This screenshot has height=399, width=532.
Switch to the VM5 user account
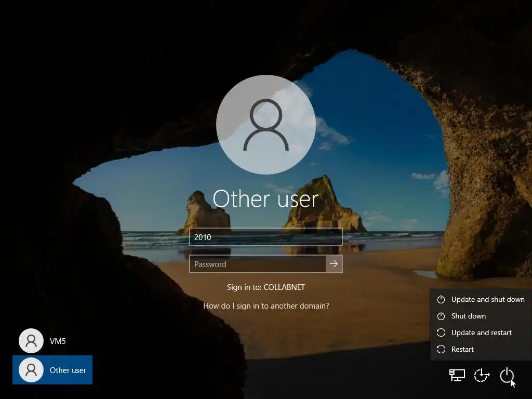point(52,341)
